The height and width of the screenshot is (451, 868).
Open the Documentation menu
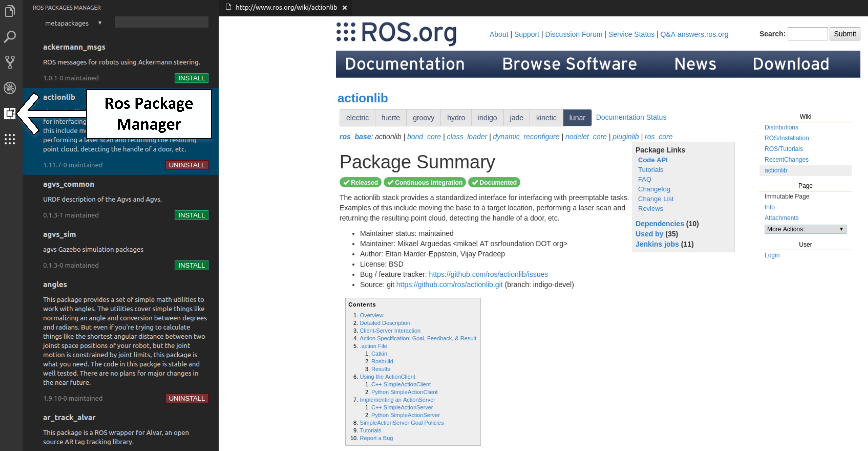coord(405,64)
